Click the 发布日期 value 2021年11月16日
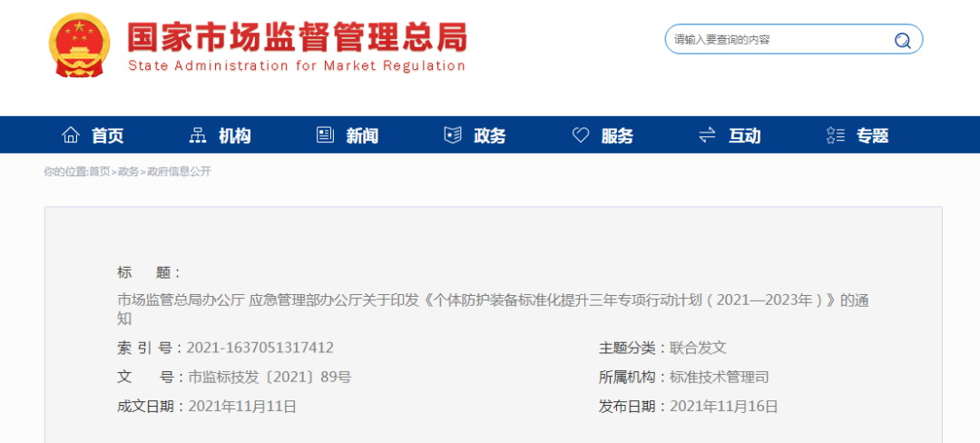Screen dimensions: 980x443 [724, 407]
